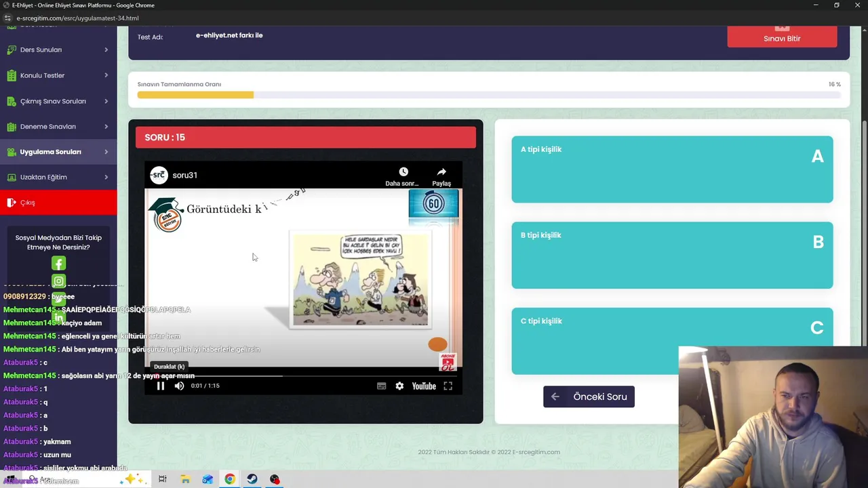Click the 16 % completion value

(834, 84)
